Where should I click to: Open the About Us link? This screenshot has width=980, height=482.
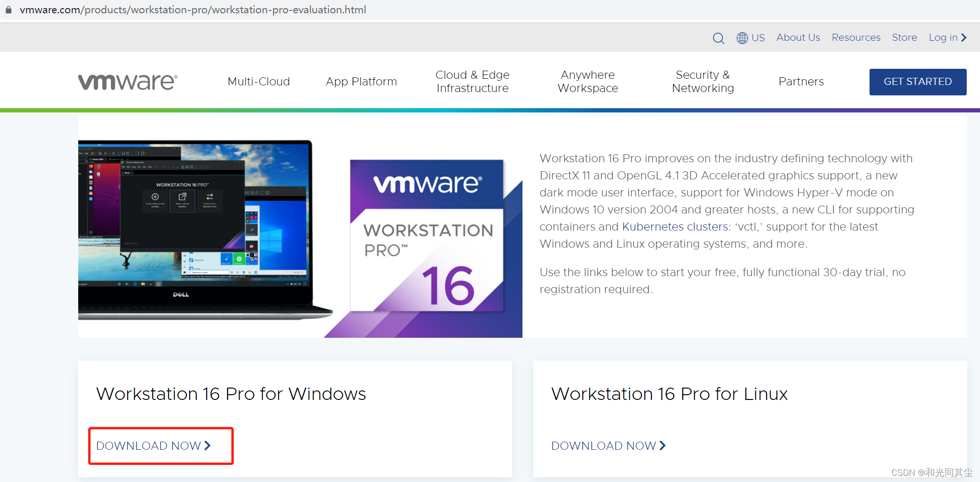click(798, 37)
